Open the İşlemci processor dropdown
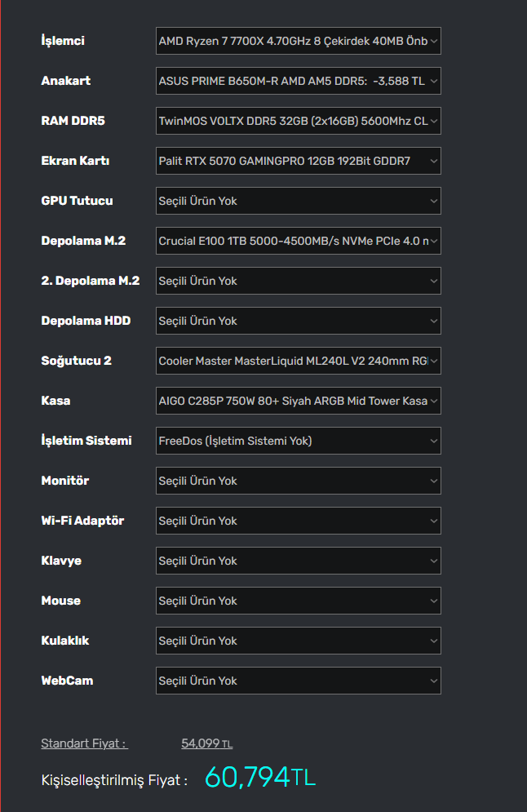The image size is (527, 812). (x=298, y=41)
